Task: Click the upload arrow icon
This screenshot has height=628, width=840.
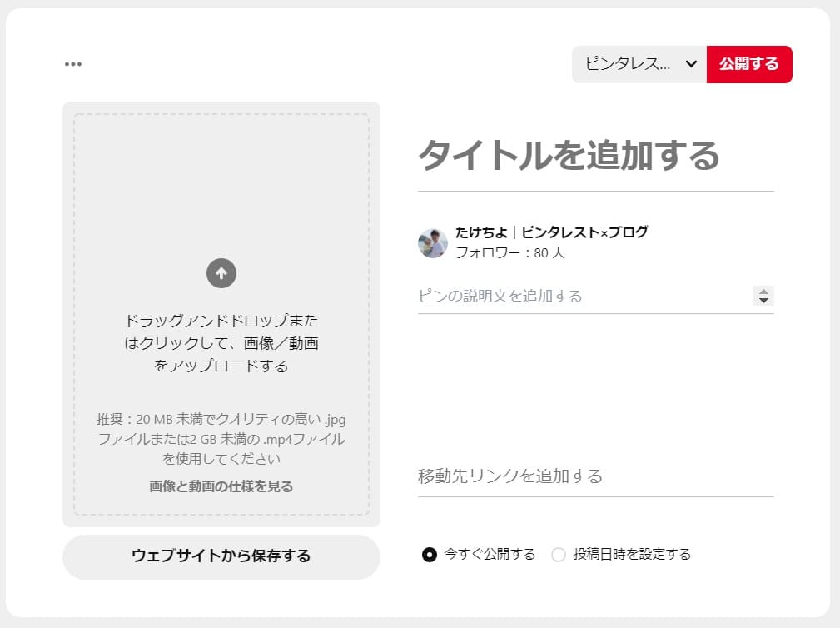Action: tap(221, 273)
